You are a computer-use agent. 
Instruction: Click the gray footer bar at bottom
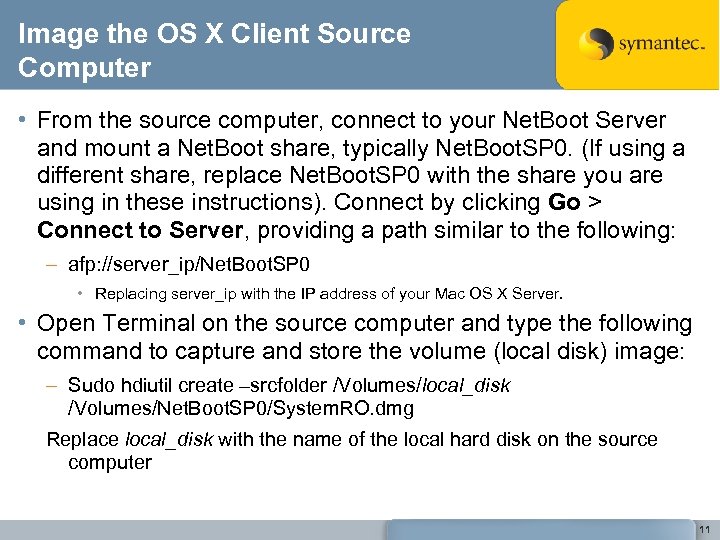point(190,529)
